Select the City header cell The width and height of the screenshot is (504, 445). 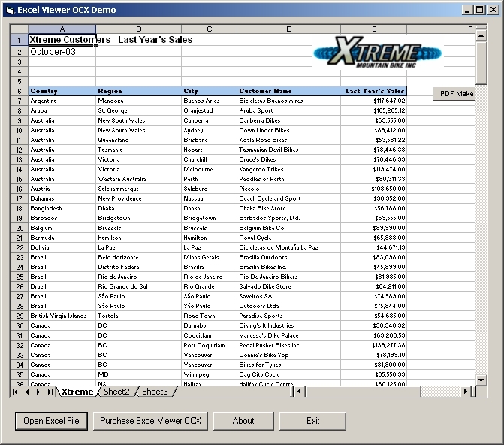tap(210, 91)
